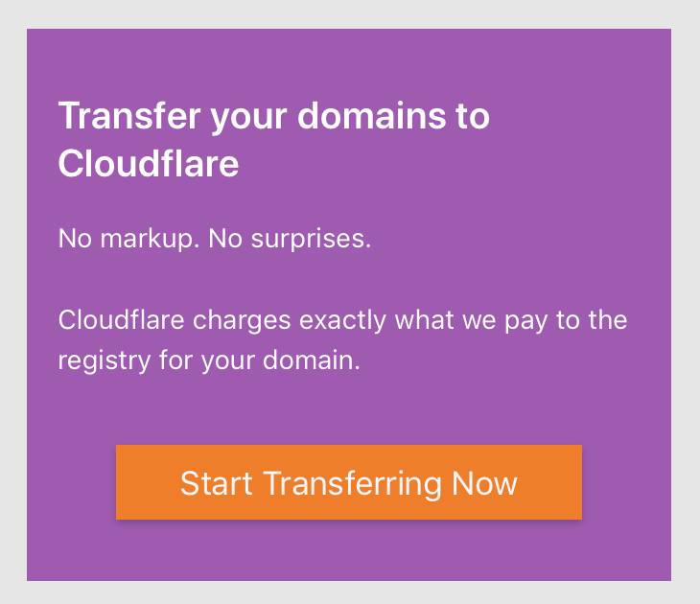700x604 pixels.
Task: Click the word 'Now' on the orange button
Action: click(484, 483)
